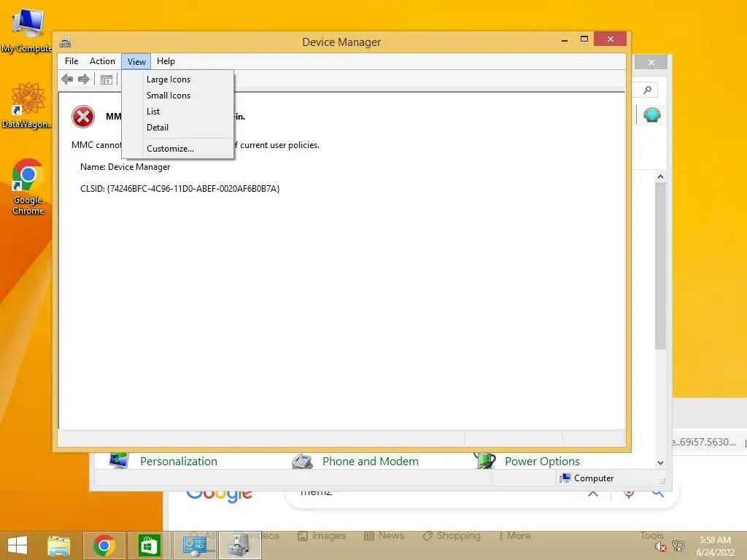Click the muted volume tray icon
Image resolution: width=747 pixels, height=560 pixels.
[660, 546]
